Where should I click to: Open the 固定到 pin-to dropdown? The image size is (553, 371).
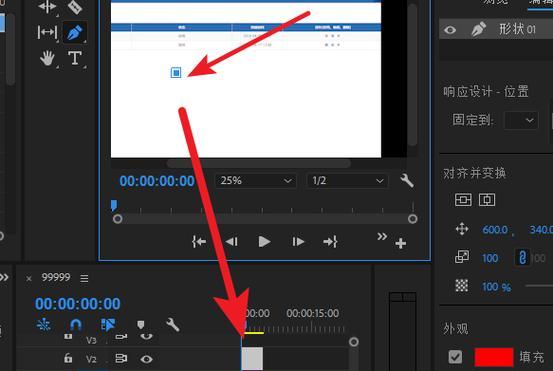coord(521,120)
